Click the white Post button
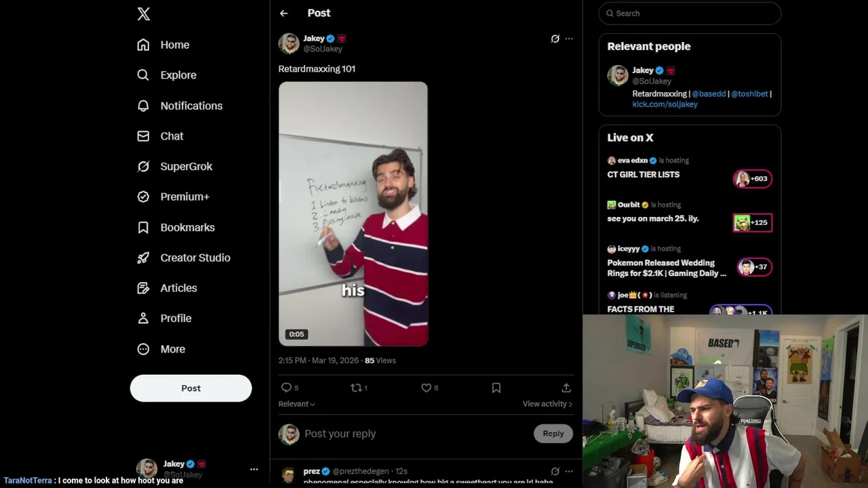Viewport: 868px width, 488px height. coord(191,388)
